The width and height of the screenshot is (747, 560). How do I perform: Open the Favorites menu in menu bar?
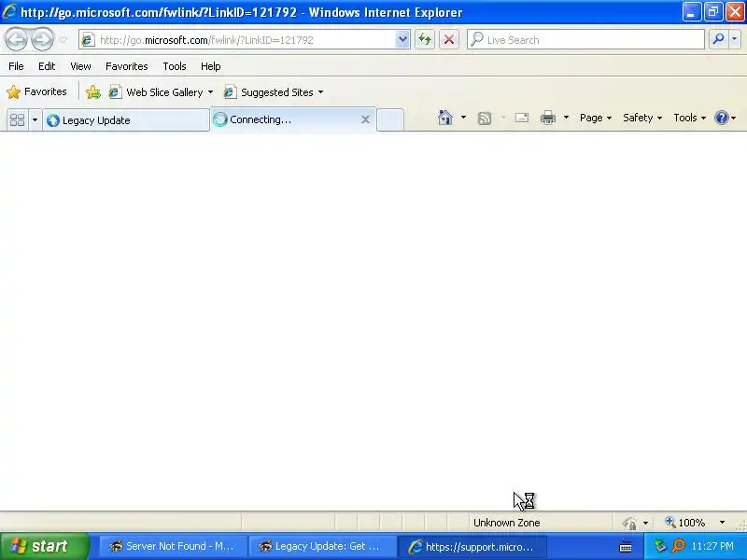(x=127, y=66)
